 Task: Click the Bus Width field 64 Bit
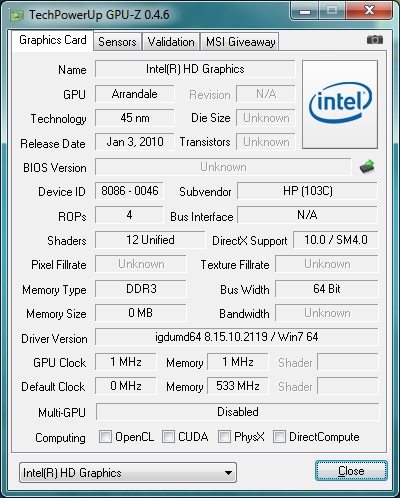tap(327, 289)
